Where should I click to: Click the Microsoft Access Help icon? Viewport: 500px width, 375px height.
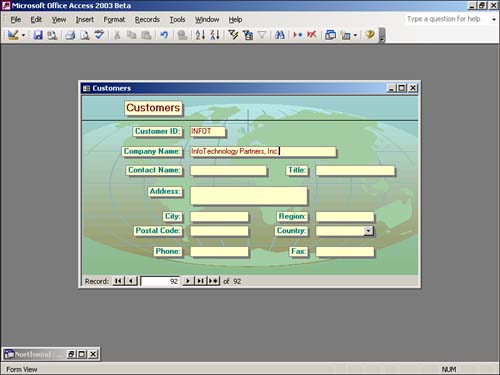click(x=370, y=35)
